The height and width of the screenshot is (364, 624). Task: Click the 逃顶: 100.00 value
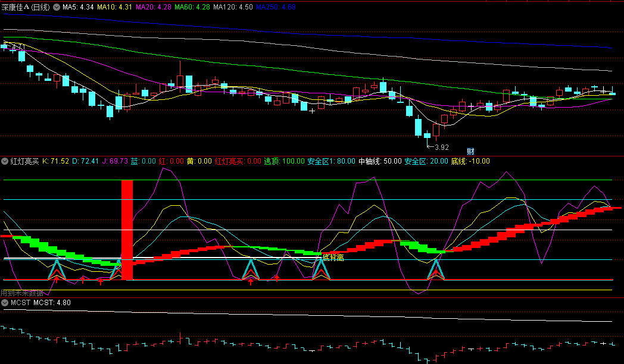pos(285,161)
